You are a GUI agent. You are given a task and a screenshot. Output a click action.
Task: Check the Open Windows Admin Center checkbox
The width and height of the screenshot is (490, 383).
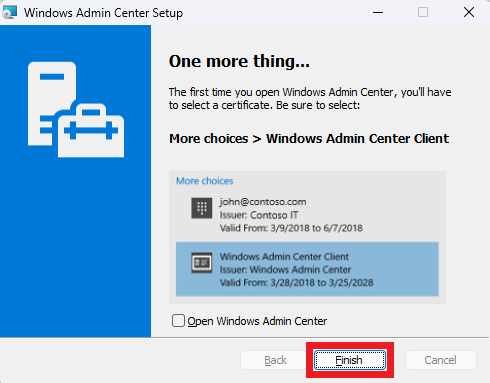[178, 321]
